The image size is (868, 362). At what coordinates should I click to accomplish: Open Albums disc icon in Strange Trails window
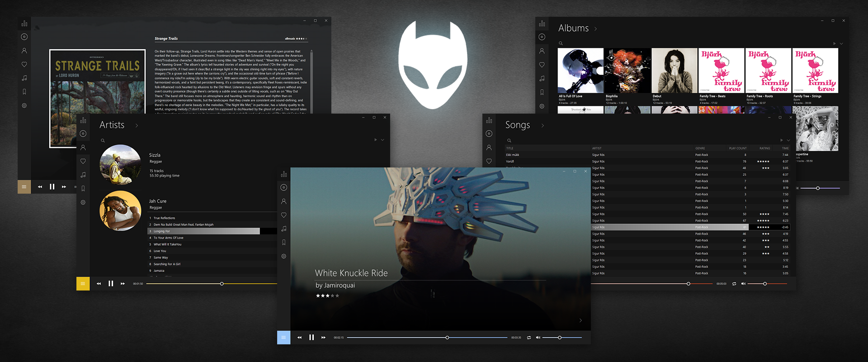pos(24,37)
